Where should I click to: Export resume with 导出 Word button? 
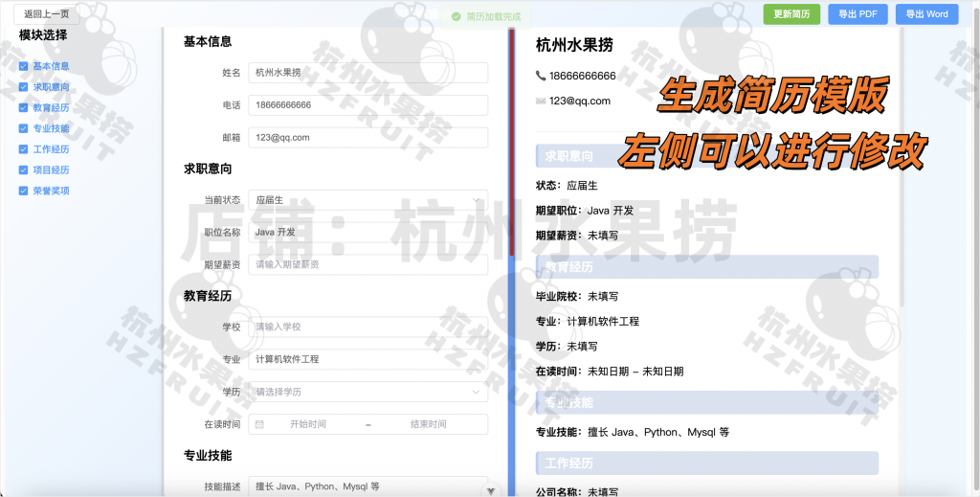pyautogui.click(x=926, y=13)
